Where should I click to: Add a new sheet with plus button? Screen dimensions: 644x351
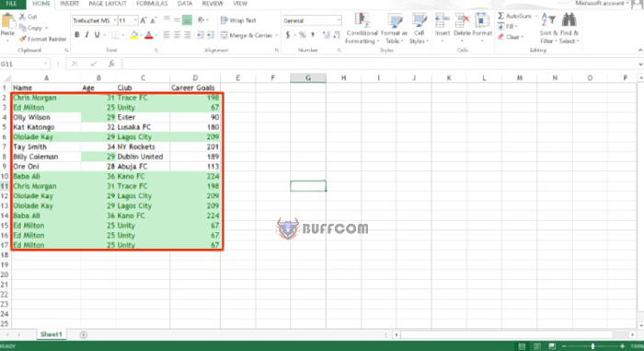84,334
